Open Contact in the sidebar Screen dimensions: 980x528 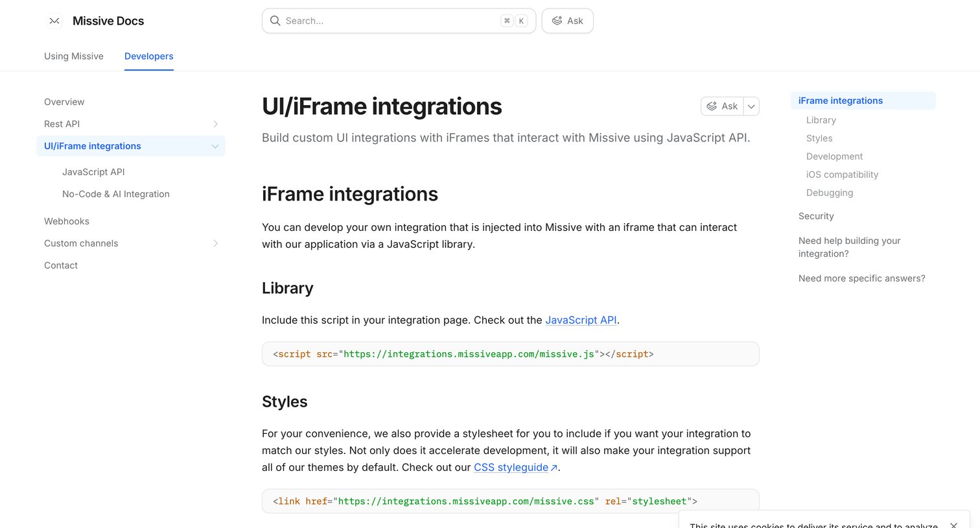click(x=61, y=265)
